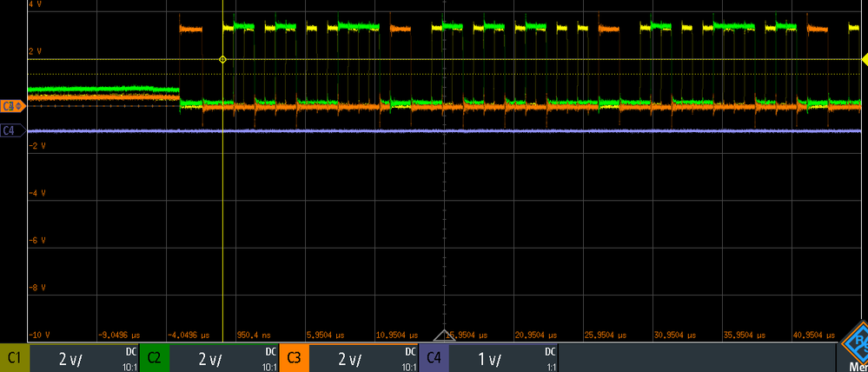Click the 20.9504 µs time axis label
Image resolution: width=868 pixels, height=372 pixels.
click(534, 335)
